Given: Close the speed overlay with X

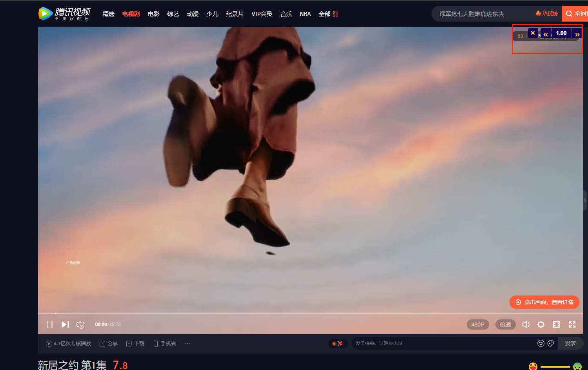Looking at the screenshot, I should point(533,33).
